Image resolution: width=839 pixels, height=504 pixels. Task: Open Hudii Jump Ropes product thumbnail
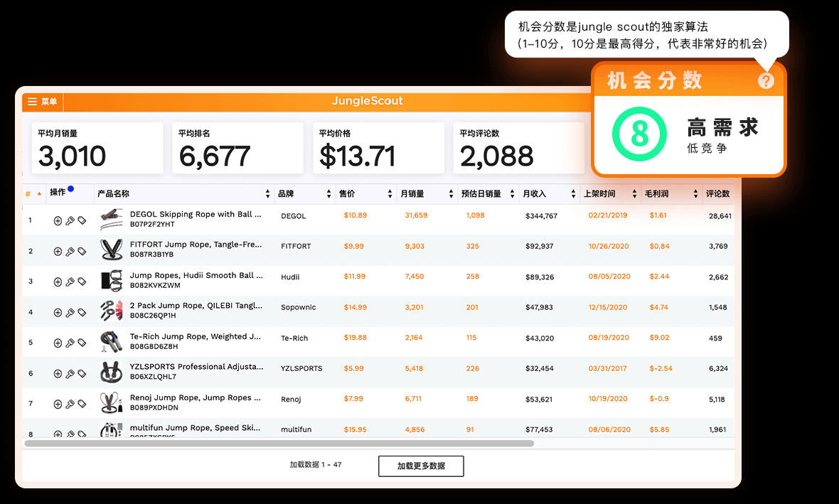coord(112,280)
